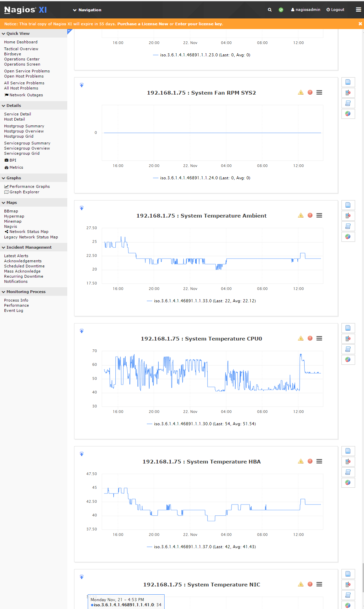The width and height of the screenshot is (364, 609).
Task: Open the hamburger menu in the top bar
Action: (x=358, y=10)
